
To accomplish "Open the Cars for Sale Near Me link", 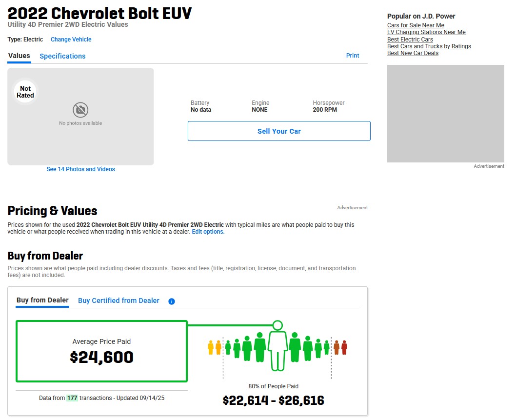I will pyautogui.click(x=416, y=25).
